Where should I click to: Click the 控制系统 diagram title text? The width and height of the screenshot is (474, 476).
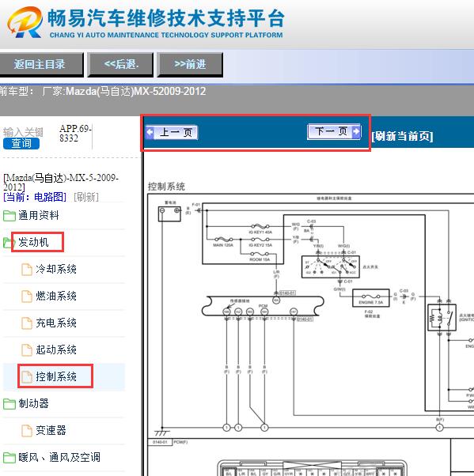pyautogui.click(x=166, y=187)
